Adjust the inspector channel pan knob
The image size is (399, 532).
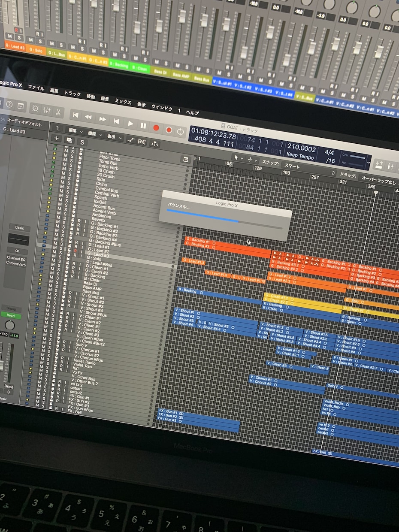coord(9,325)
